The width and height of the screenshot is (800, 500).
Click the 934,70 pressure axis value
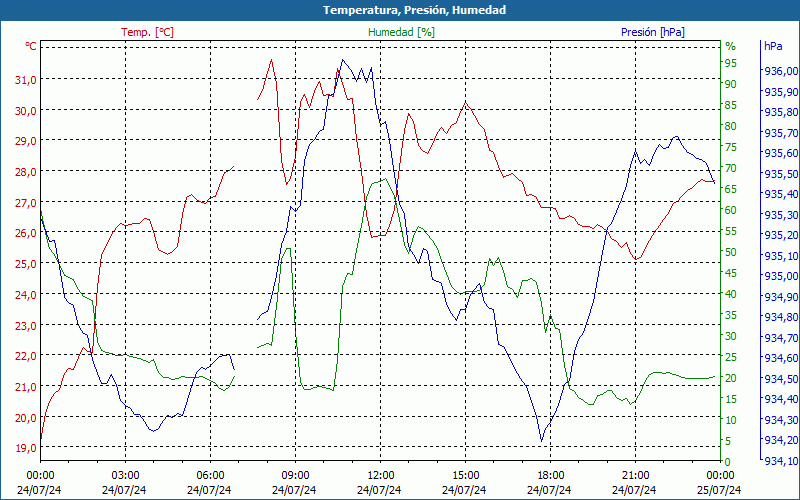pyautogui.click(x=781, y=338)
